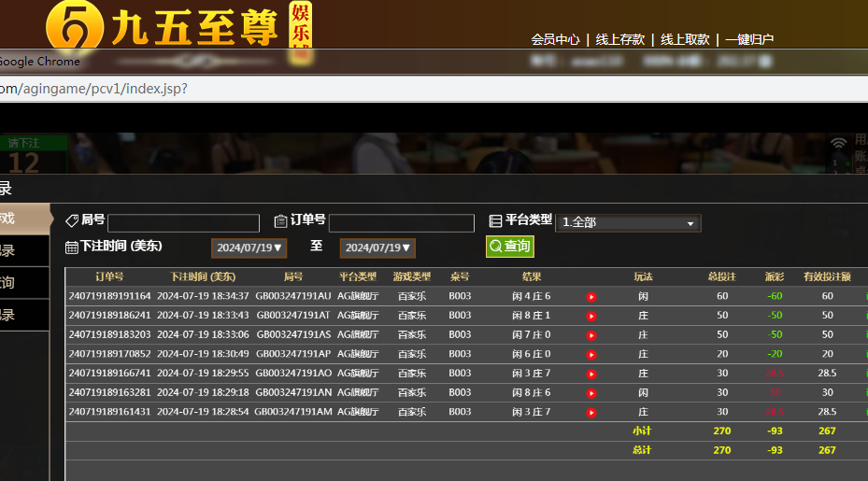Click replay icon for order 240719189161431

pyautogui.click(x=591, y=412)
